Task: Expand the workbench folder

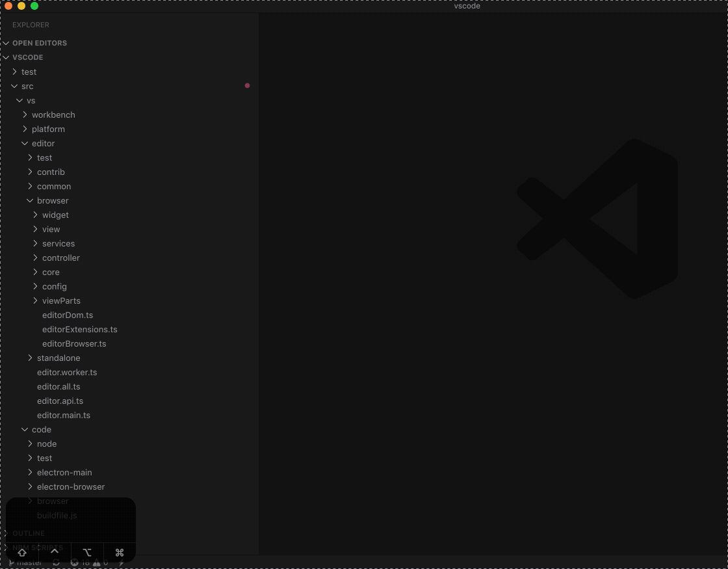Action: point(53,114)
